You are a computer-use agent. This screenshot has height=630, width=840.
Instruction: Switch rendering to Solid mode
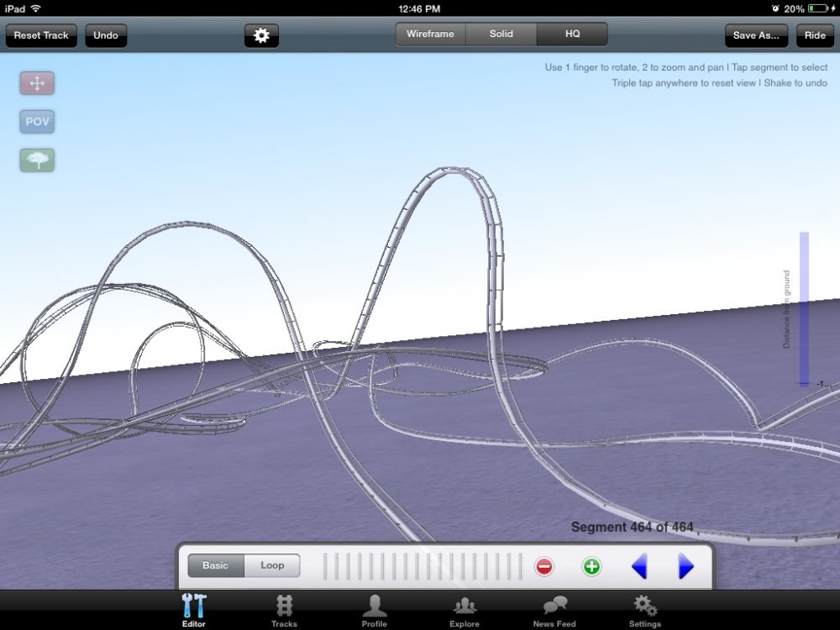(501, 34)
